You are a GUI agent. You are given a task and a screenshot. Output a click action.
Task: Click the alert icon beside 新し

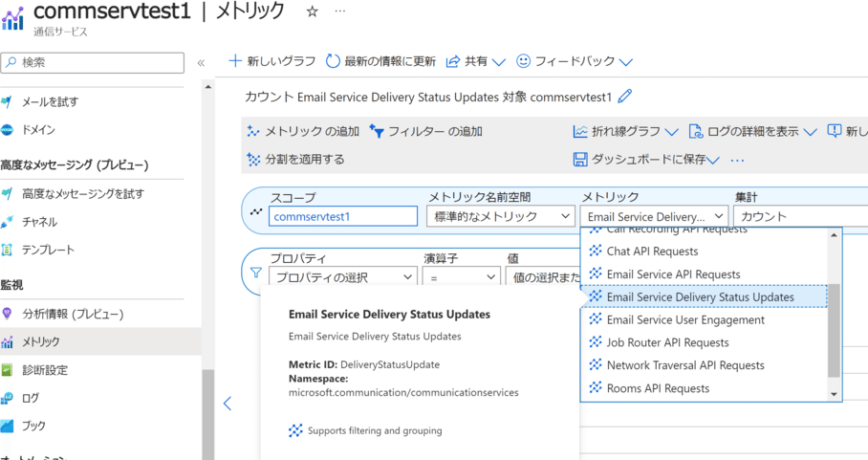[835, 131]
